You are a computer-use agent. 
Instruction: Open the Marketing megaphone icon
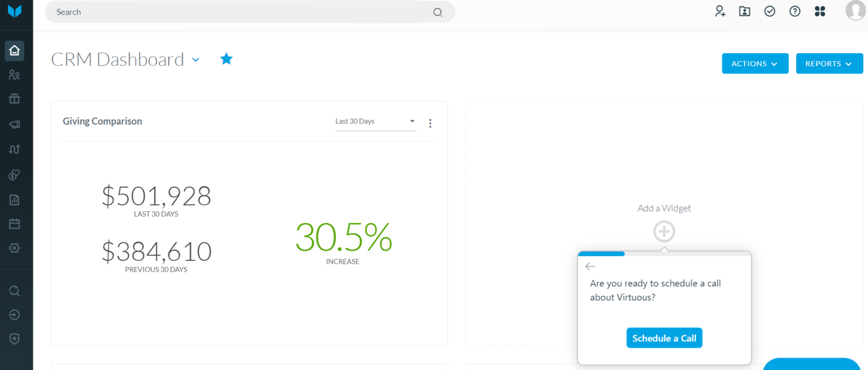click(14, 124)
